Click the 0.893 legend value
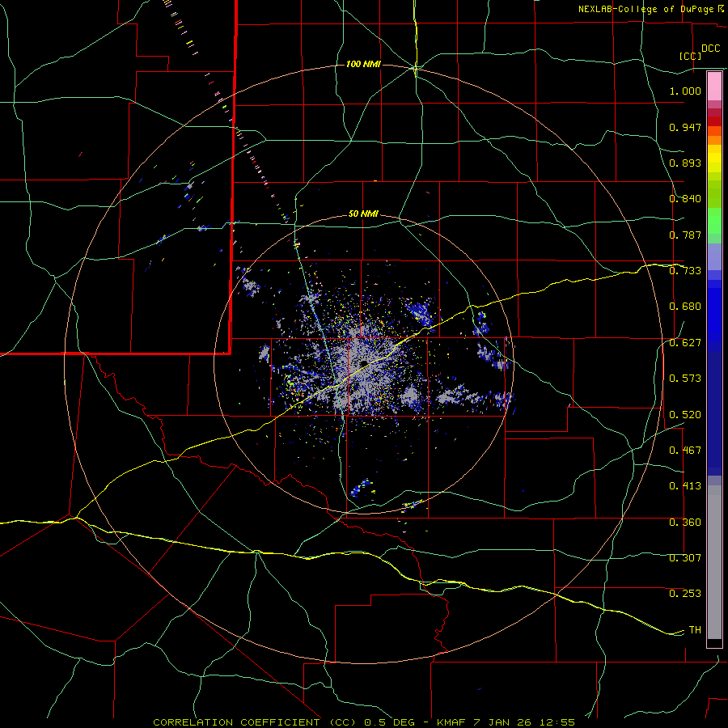This screenshot has height=728, width=728. point(685,163)
